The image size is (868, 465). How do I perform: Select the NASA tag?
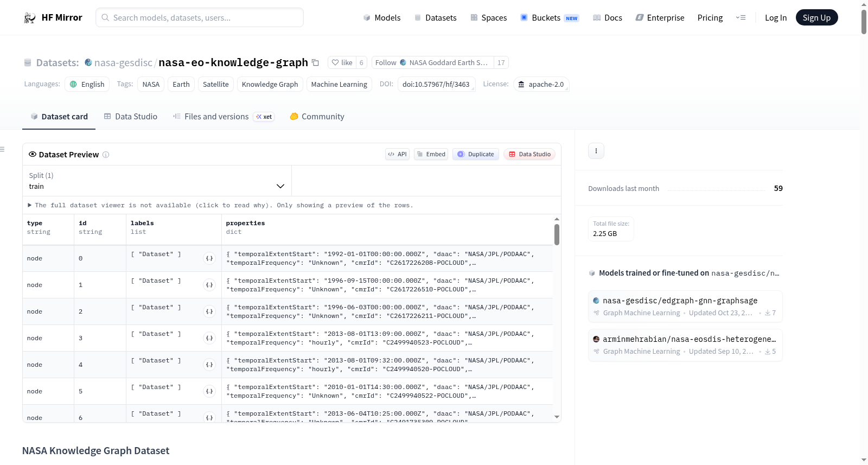(x=151, y=84)
